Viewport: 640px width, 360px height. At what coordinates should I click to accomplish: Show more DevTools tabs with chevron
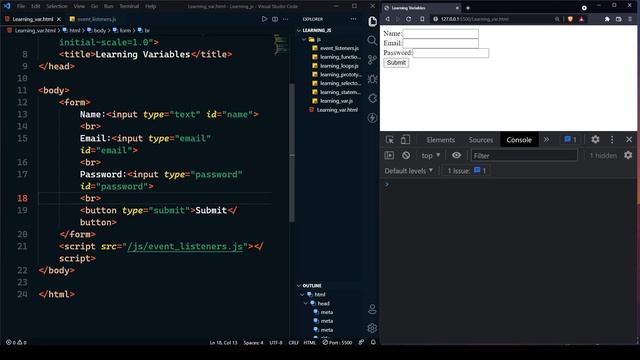546,140
